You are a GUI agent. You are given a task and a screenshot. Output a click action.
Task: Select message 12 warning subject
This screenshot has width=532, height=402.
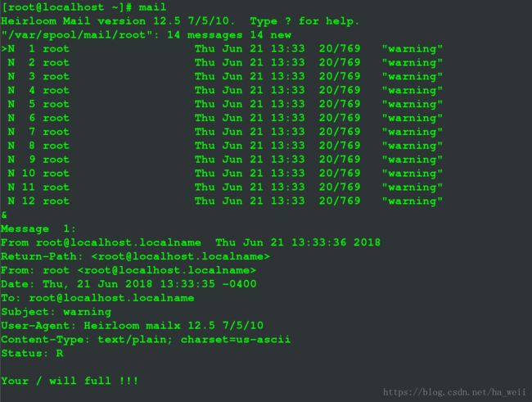pos(413,201)
